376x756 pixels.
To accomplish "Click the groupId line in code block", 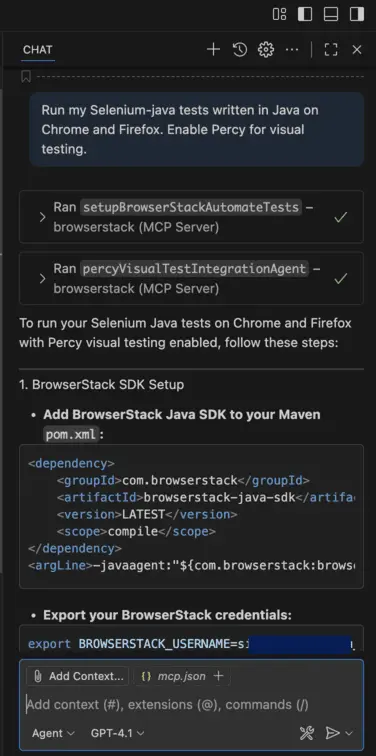I will click(183, 480).
